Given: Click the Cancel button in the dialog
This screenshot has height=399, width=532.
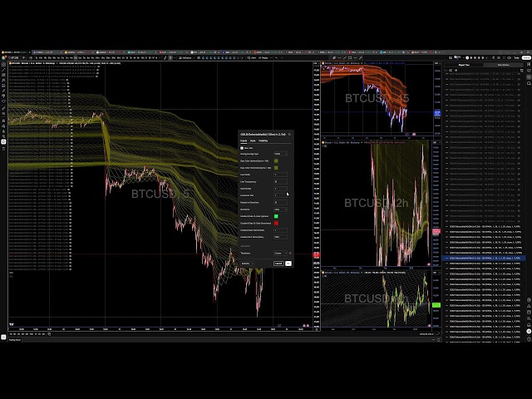Looking at the screenshot, I should pyautogui.click(x=278, y=264).
